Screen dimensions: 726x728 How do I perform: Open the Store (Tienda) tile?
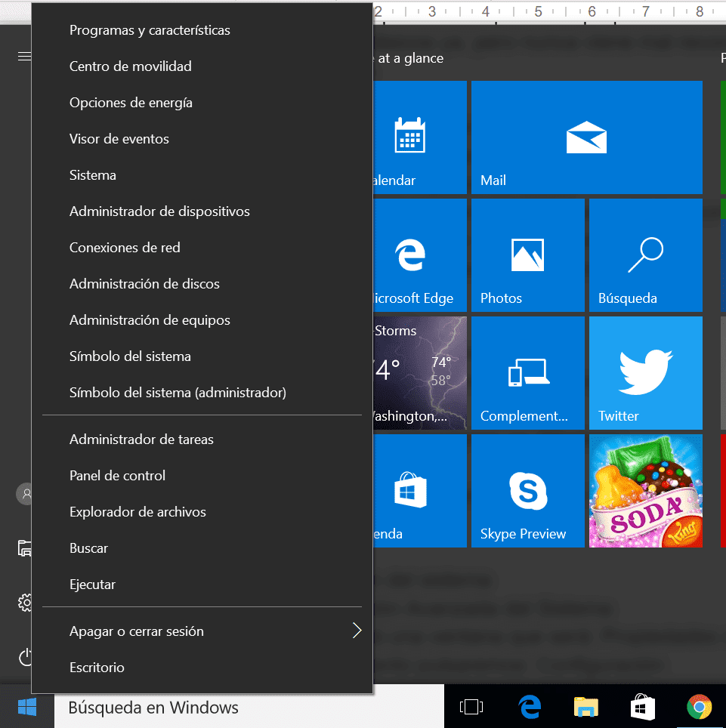click(x=419, y=491)
